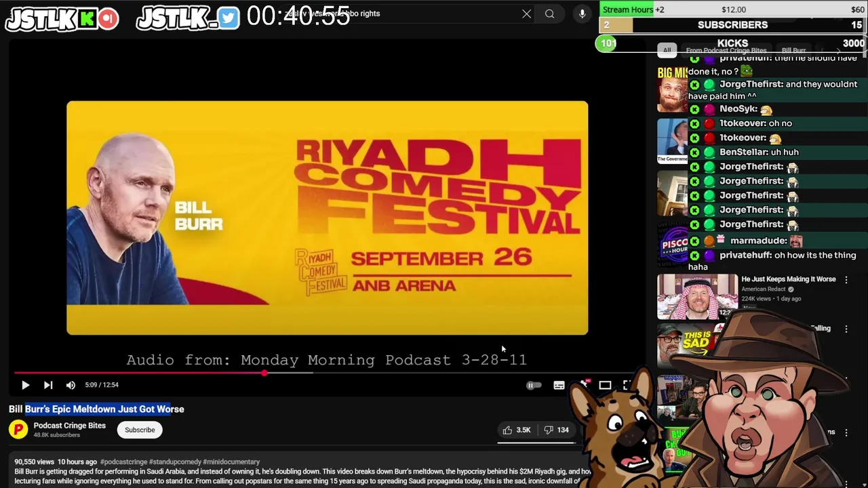This screenshot has height=488, width=868.
Task: Click 1tokeover's 'oh no' message
Action: point(778,123)
